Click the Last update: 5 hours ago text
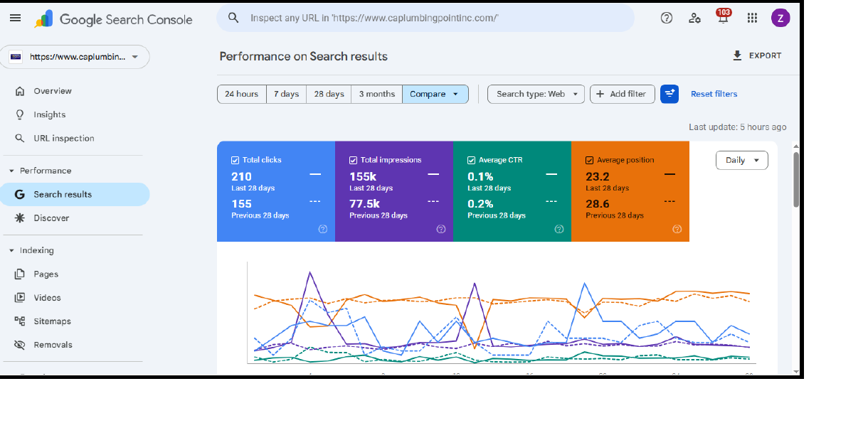This screenshot has width=868, height=423. [738, 127]
